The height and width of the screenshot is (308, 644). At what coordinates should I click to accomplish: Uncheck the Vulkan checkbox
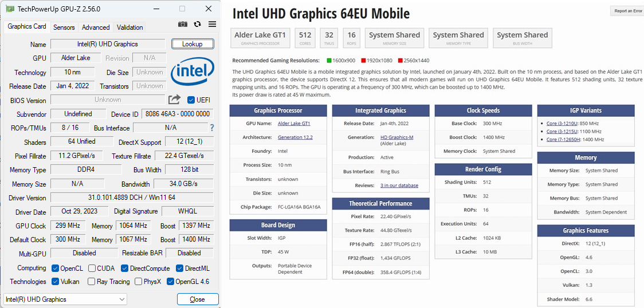[56, 282]
